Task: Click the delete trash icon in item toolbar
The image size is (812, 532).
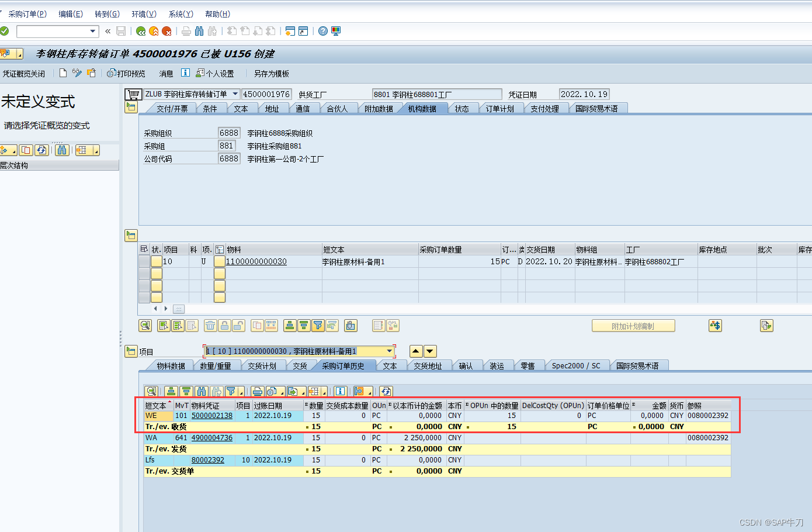Action: pyautogui.click(x=210, y=326)
